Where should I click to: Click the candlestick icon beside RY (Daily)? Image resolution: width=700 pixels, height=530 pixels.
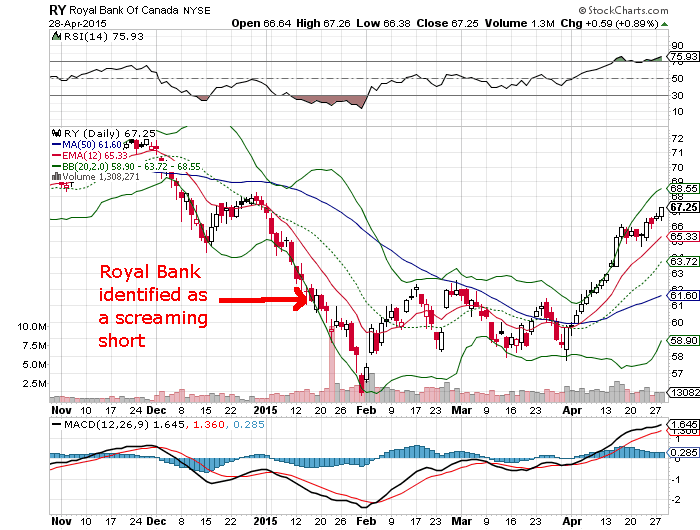[x=57, y=133]
